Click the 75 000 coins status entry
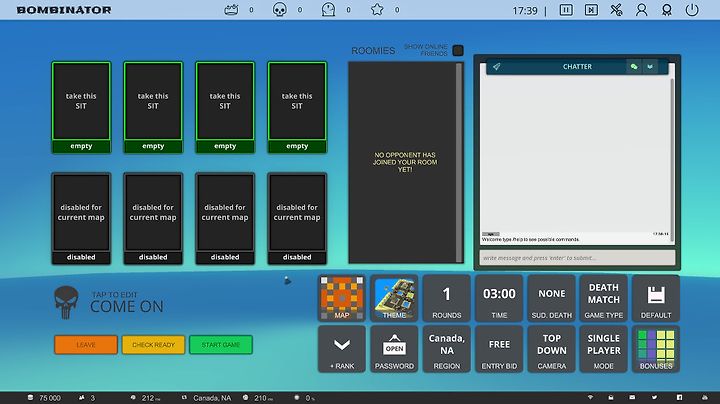Image resolution: width=720 pixels, height=404 pixels. 44,398
